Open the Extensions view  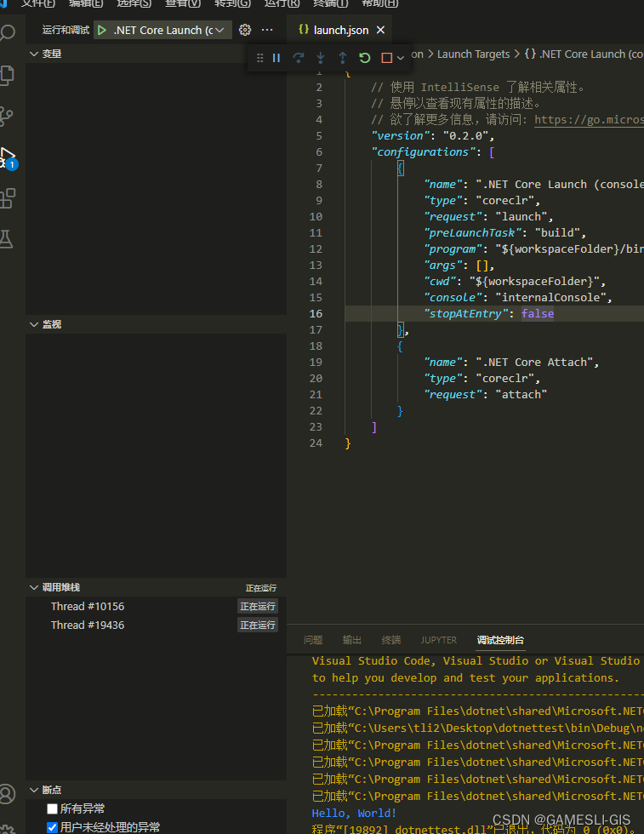[8, 198]
